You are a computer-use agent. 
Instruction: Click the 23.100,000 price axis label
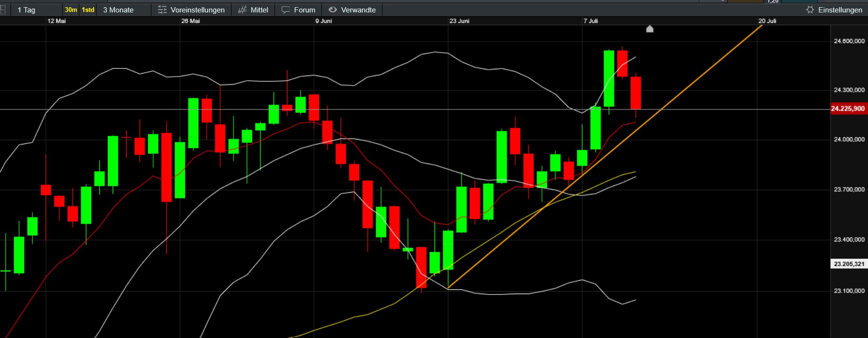(849, 291)
